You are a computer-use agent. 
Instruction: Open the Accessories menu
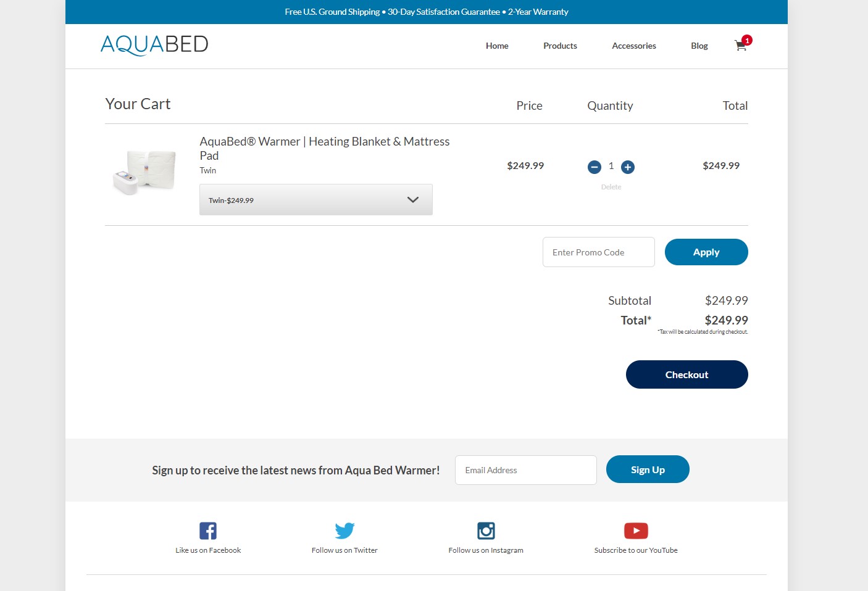click(634, 46)
